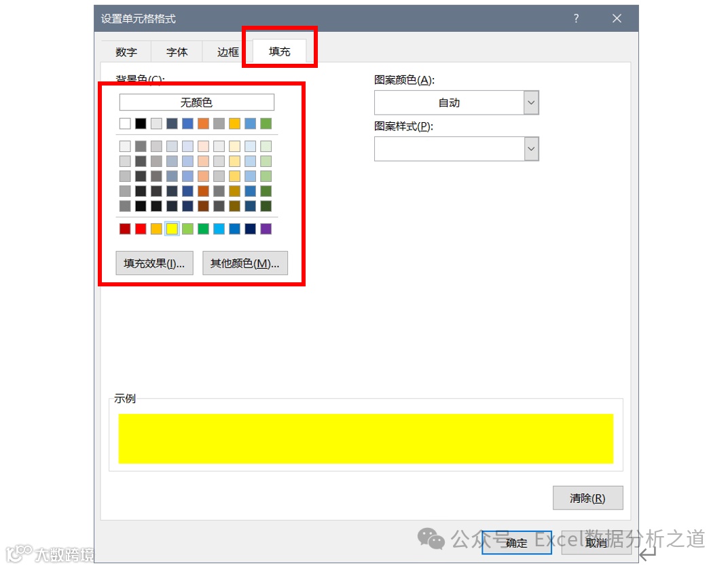
Task: Choose the lightest orange tint swatch
Action: [x=203, y=146]
